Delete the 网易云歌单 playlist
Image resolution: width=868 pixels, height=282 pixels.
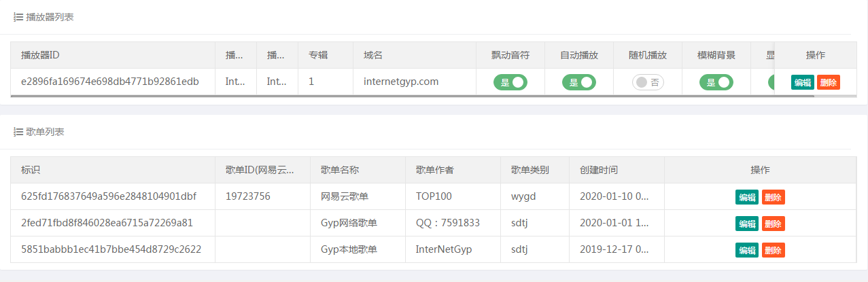click(773, 197)
